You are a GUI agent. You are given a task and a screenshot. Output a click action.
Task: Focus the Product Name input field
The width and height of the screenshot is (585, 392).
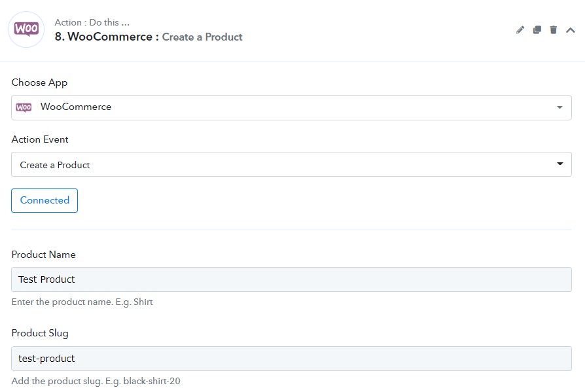(x=291, y=279)
